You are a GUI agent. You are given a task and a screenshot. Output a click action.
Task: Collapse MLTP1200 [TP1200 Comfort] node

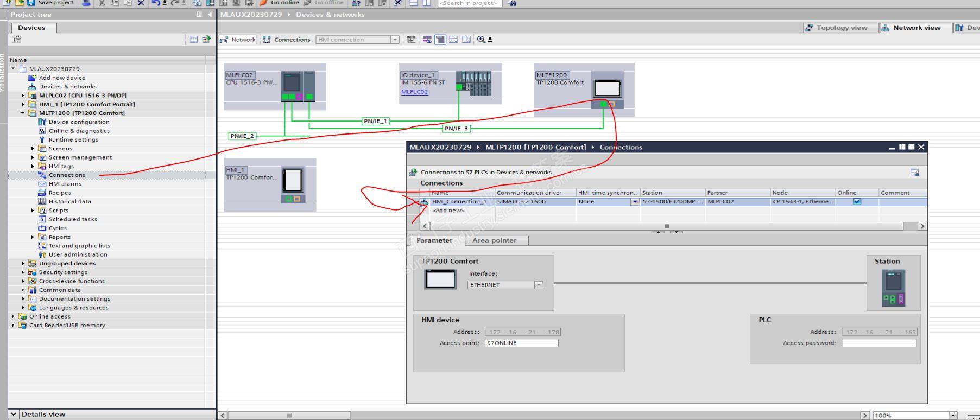23,113
